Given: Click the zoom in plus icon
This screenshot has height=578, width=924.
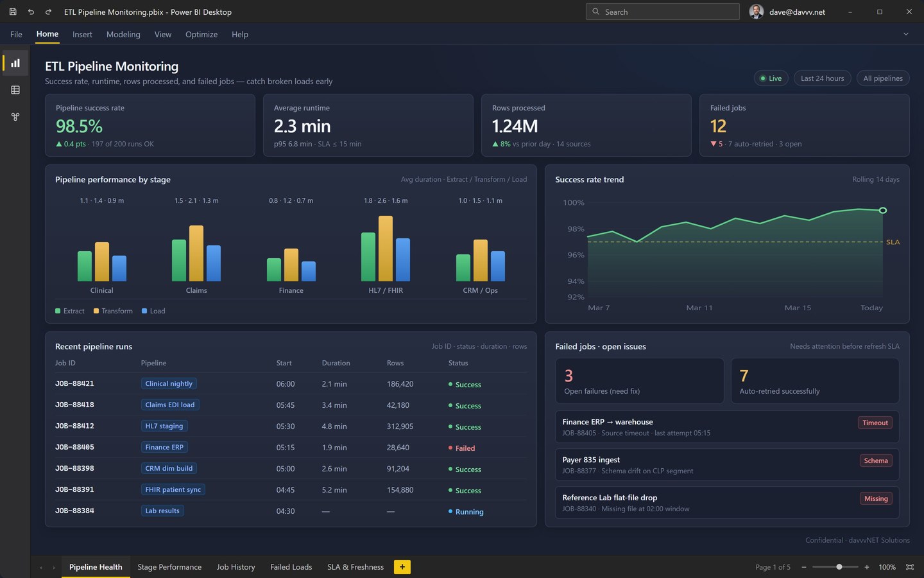Looking at the screenshot, I should [867, 567].
